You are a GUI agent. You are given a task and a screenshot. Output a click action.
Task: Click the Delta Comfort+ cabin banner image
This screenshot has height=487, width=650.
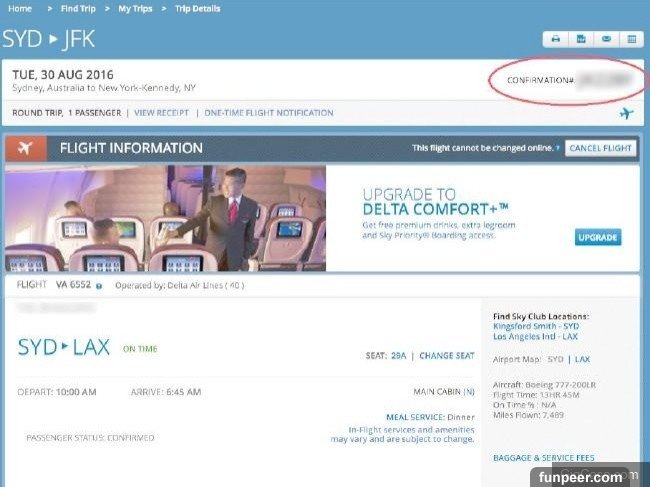point(165,218)
